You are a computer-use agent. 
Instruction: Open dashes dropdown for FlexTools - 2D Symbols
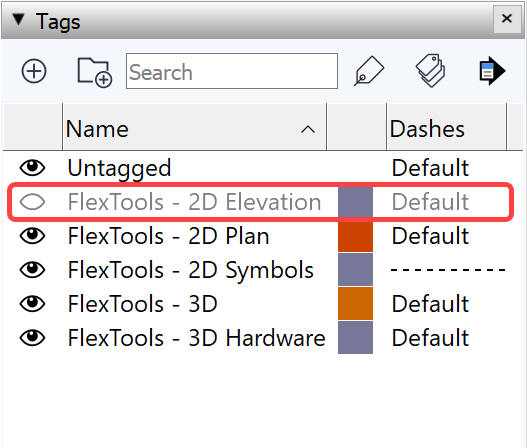(x=448, y=270)
